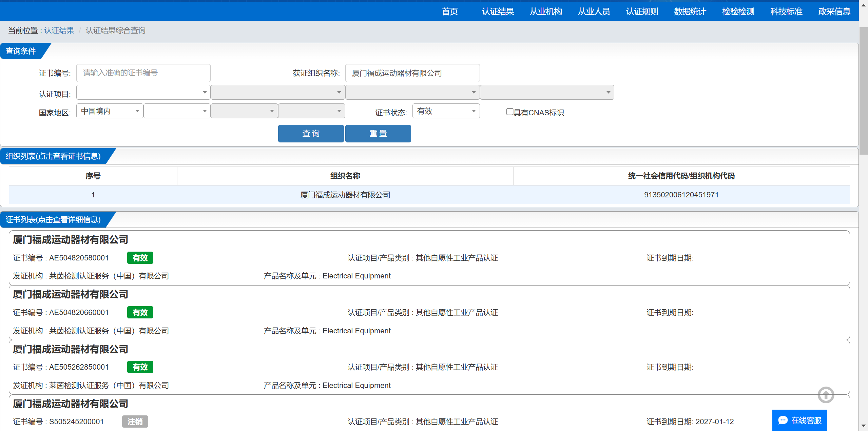868x431 pixels.
Task: Open the 在线客服 online chat button
Action: [799, 420]
